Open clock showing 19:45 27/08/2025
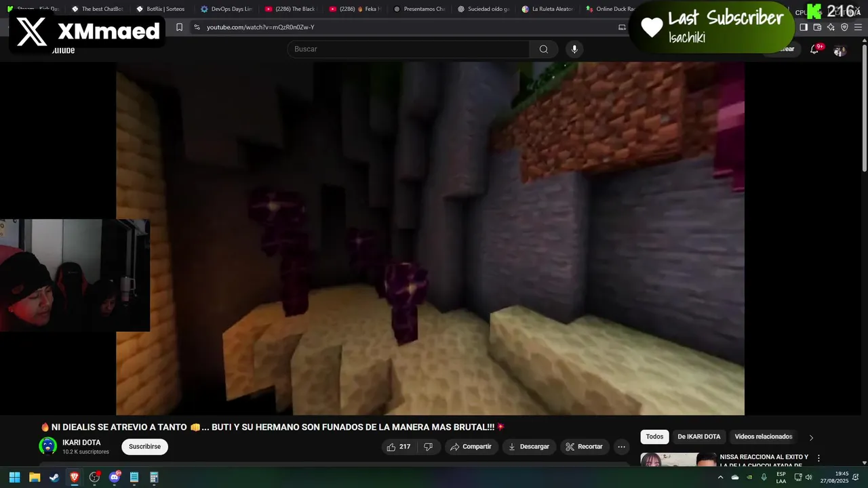The height and width of the screenshot is (488, 868). 835,477
